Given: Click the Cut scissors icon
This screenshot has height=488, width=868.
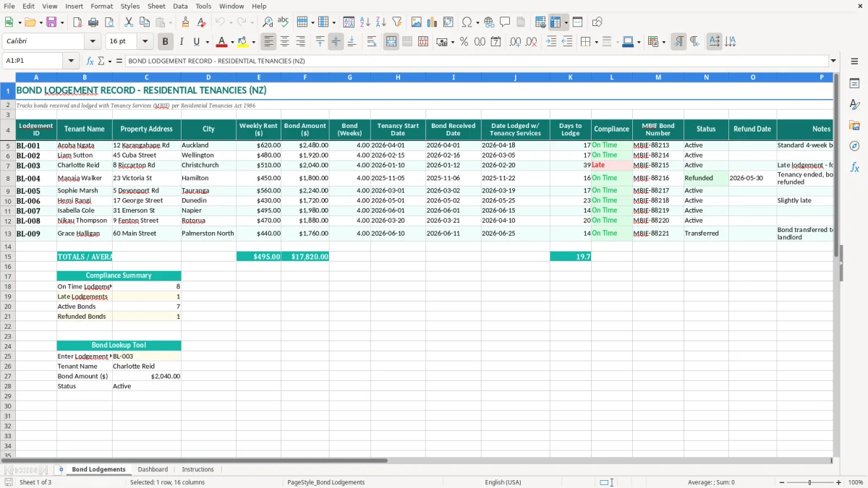Looking at the screenshot, I should [x=129, y=22].
